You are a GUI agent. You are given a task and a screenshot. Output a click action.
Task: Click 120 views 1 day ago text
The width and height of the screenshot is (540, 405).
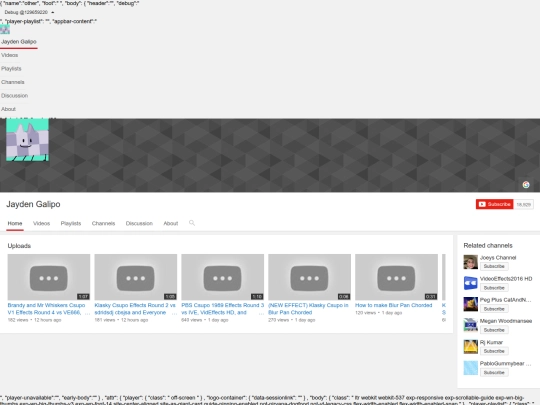(378, 313)
